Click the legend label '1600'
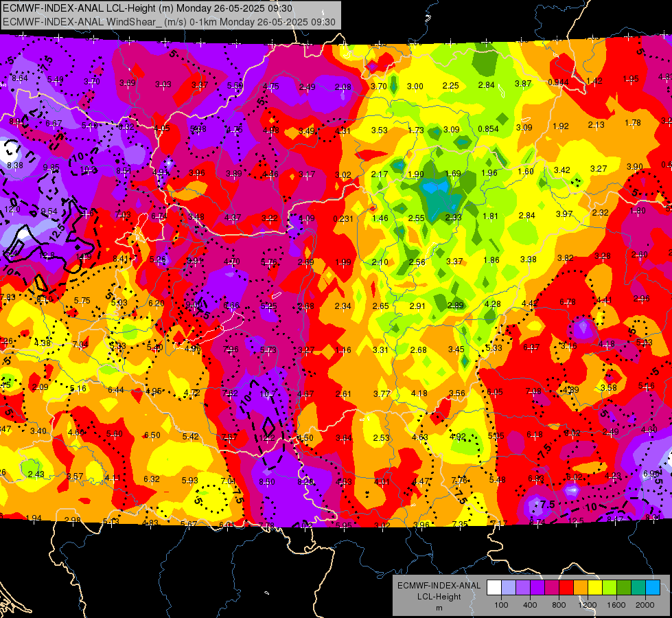The height and width of the screenshot is (618, 672). [x=616, y=605]
